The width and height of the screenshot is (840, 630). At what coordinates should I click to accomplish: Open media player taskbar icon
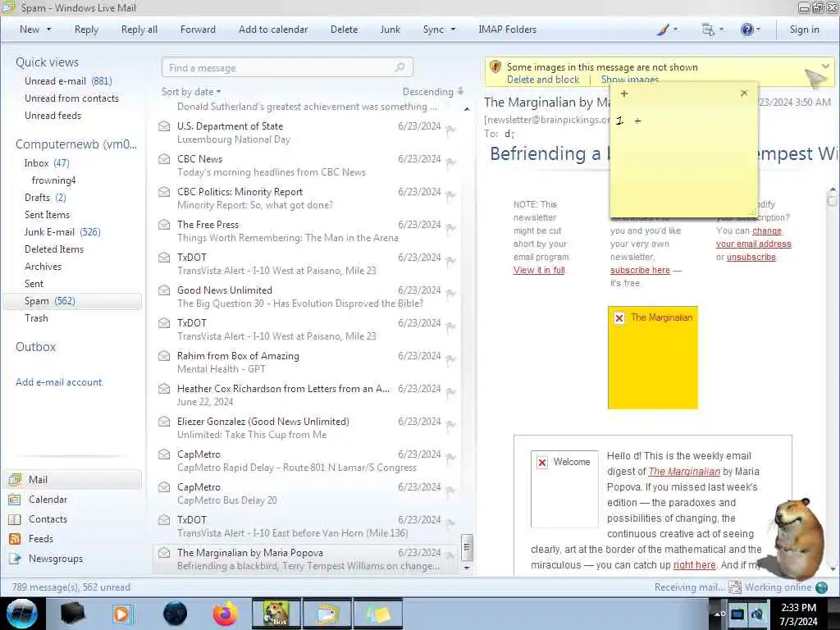122,614
